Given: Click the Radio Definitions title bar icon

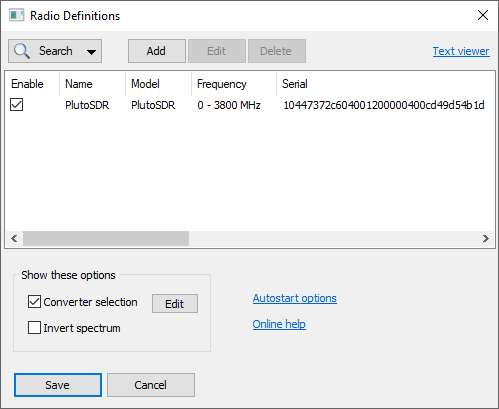Looking at the screenshot, I should (17, 15).
